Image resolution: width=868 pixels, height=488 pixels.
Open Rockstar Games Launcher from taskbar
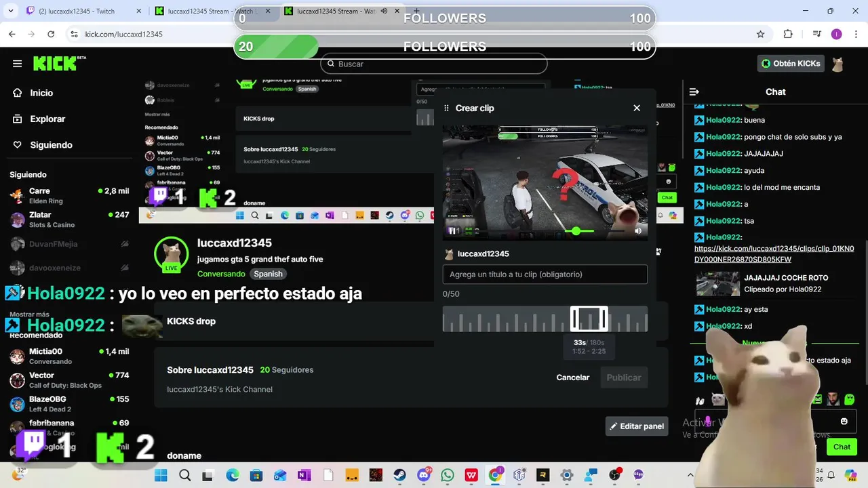tap(543, 475)
